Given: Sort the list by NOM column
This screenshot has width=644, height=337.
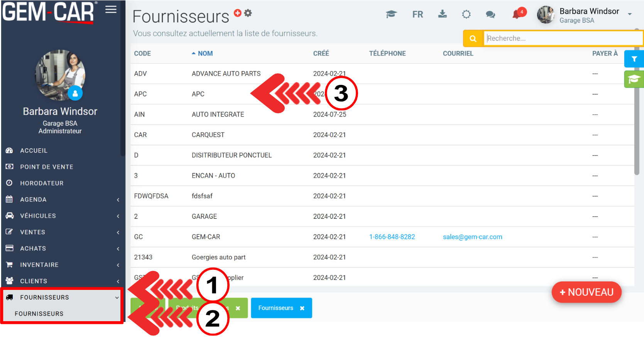Looking at the screenshot, I should pyautogui.click(x=205, y=54).
